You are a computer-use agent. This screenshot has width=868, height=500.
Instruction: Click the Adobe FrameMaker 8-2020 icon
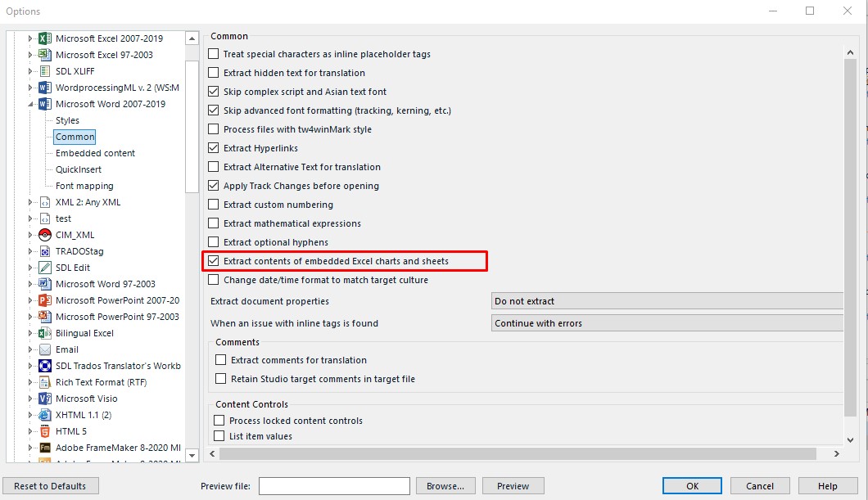[43, 448]
